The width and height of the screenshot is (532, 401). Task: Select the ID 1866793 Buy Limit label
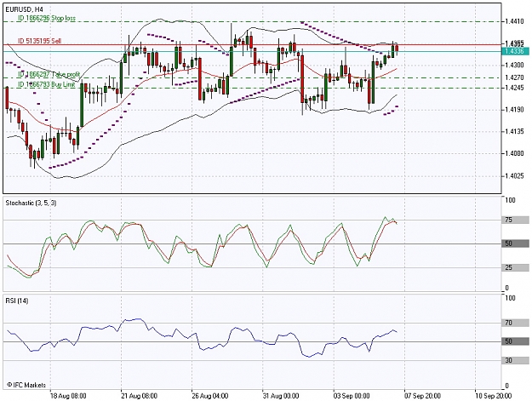click(x=47, y=84)
